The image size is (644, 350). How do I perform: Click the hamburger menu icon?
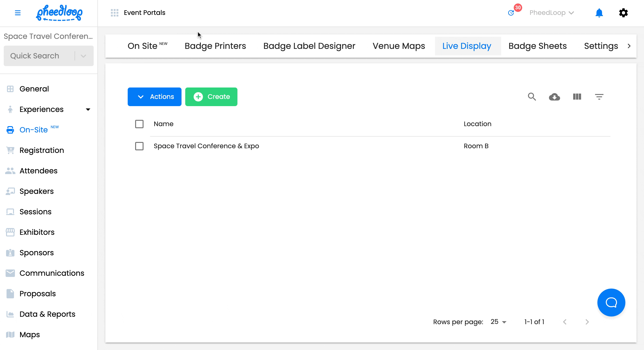coord(18,13)
